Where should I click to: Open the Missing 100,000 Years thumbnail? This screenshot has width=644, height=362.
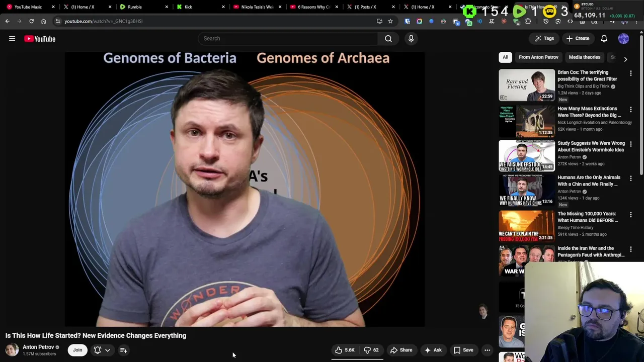click(x=527, y=226)
